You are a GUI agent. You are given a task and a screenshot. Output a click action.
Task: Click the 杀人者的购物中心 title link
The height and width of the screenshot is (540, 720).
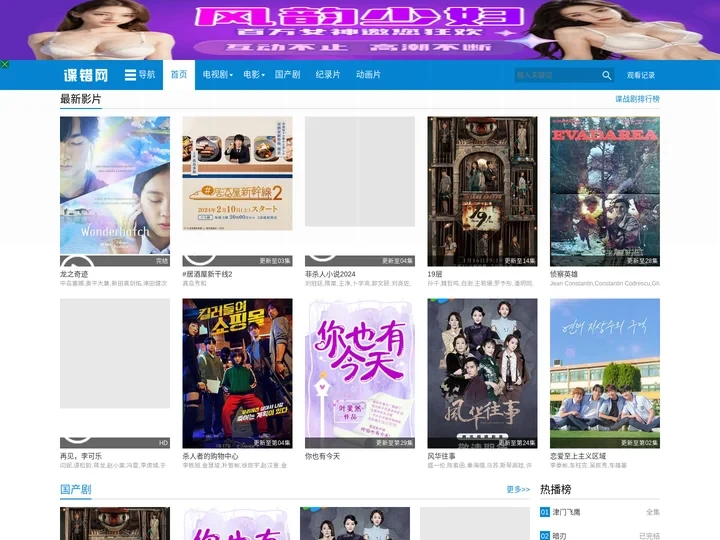click(x=210, y=456)
